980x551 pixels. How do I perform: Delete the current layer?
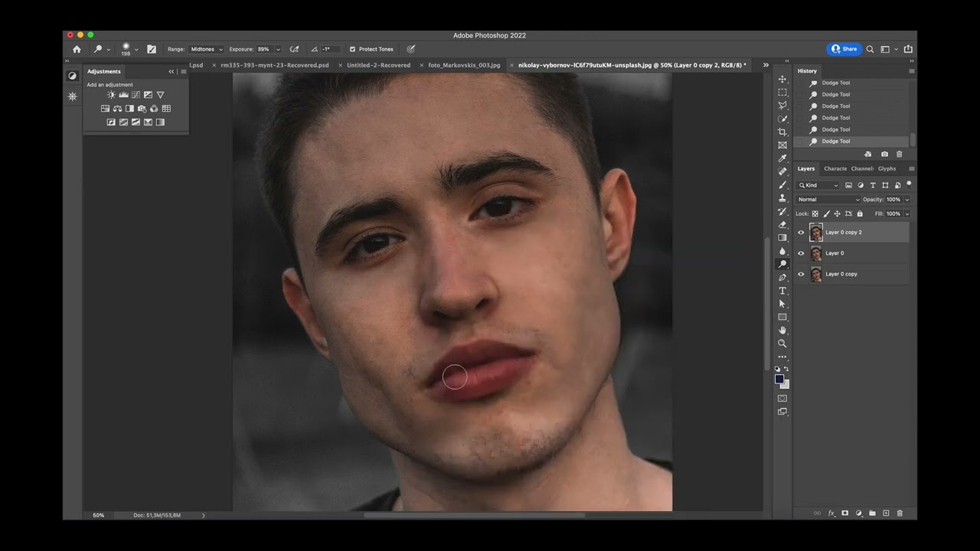coord(900,513)
